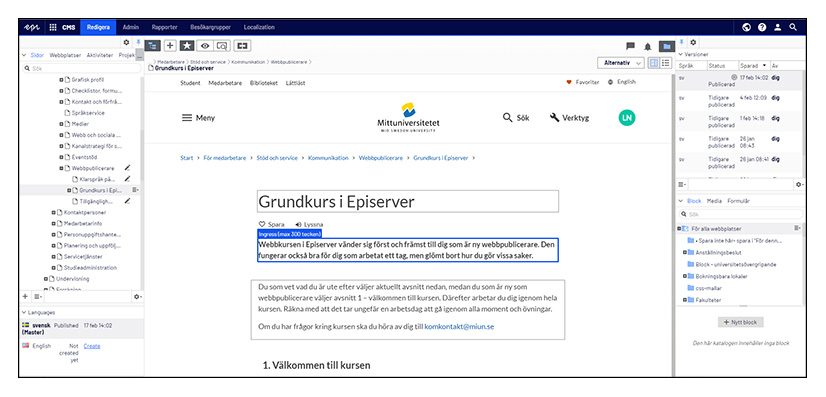Open the help question mark icon
The height and width of the screenshot is (397, 826).
(762, 27)
